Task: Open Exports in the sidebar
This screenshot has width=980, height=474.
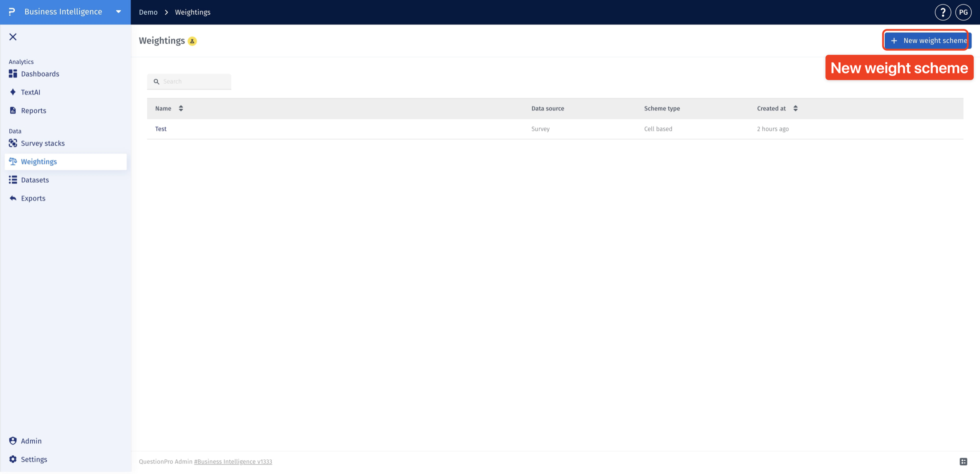Action: coord(65,198)
